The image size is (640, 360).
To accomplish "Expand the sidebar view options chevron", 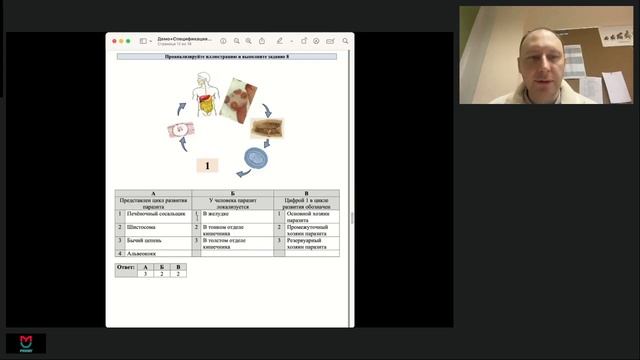I will point(150,41).
